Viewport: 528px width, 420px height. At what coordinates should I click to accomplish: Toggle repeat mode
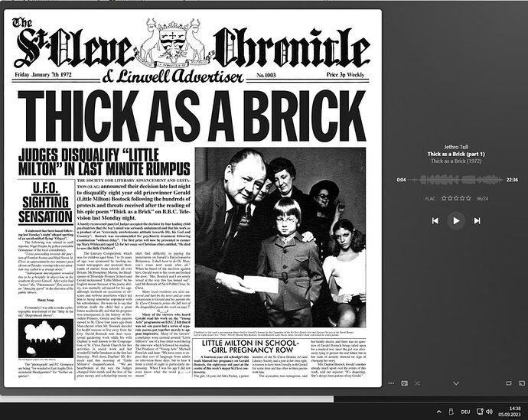pos(508,383)
